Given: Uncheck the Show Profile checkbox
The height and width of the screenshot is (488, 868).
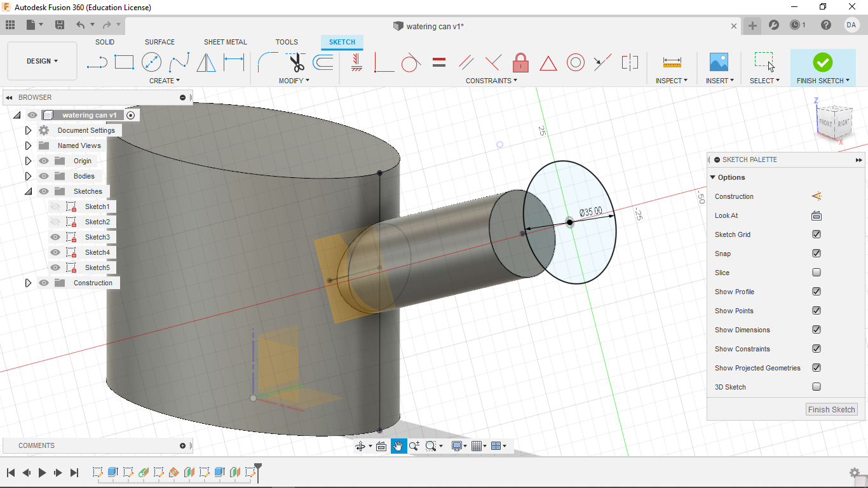Looking at the screenshot, I should coord(817,292).
